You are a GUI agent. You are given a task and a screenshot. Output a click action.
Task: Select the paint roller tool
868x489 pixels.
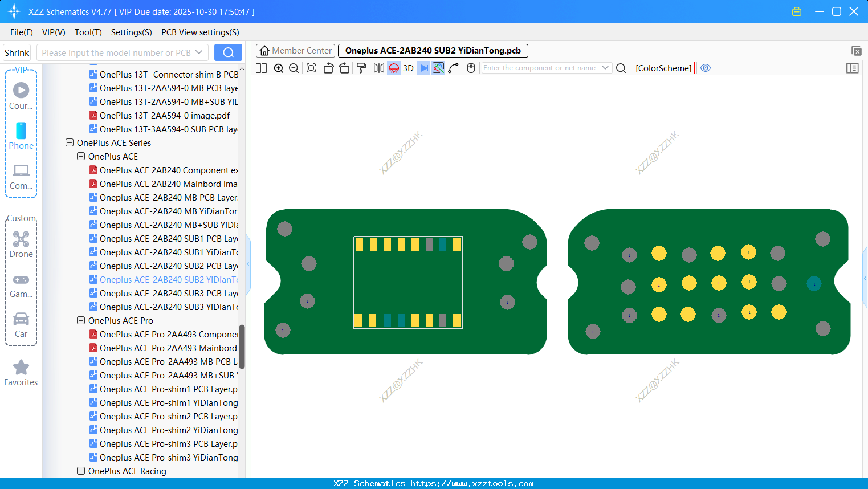click(361, 68)
